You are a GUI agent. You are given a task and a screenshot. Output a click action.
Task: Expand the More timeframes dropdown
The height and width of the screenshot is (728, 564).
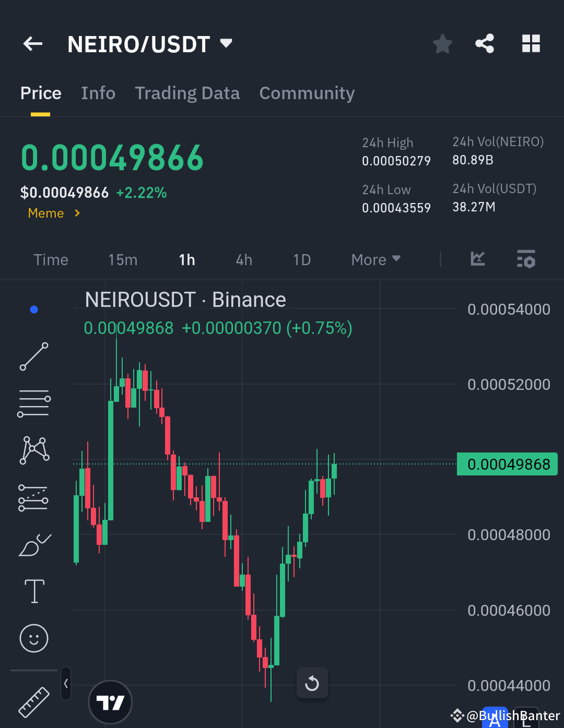point(375,259)
